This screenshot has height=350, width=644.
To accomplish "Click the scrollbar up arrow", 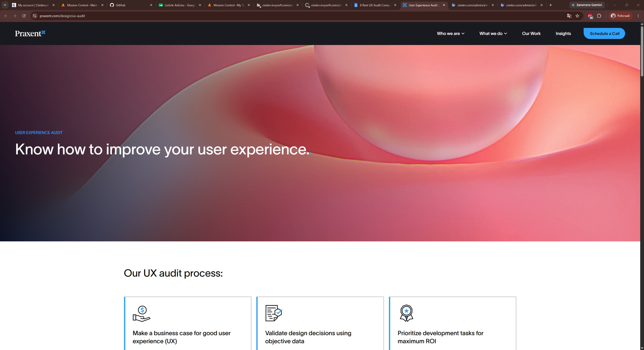I will tap(642, 24).
